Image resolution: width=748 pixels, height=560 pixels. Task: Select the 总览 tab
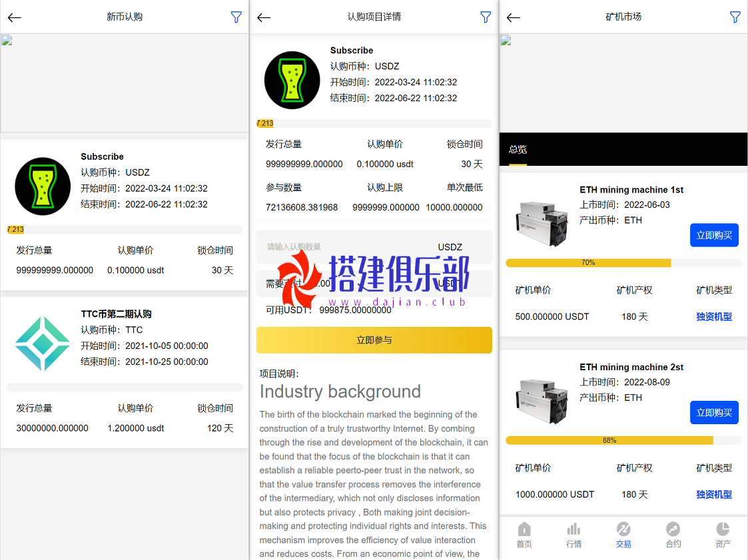[518, 149]
